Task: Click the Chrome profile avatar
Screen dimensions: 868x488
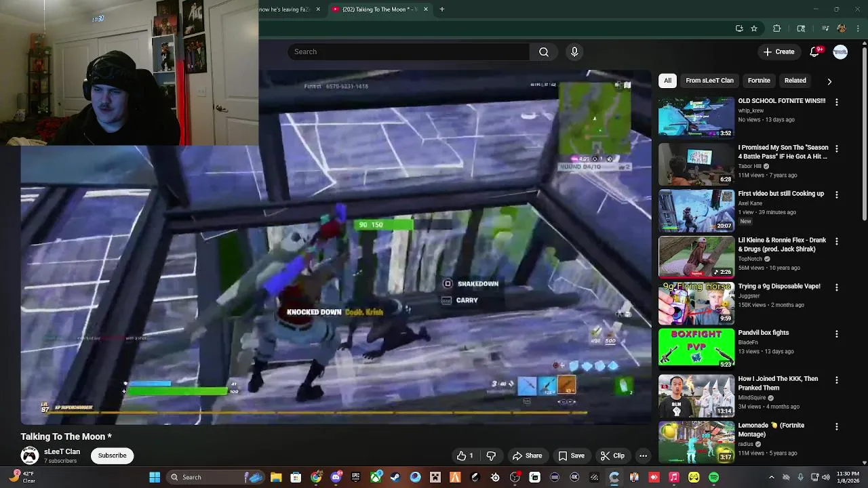Action: tap(842, 28)
